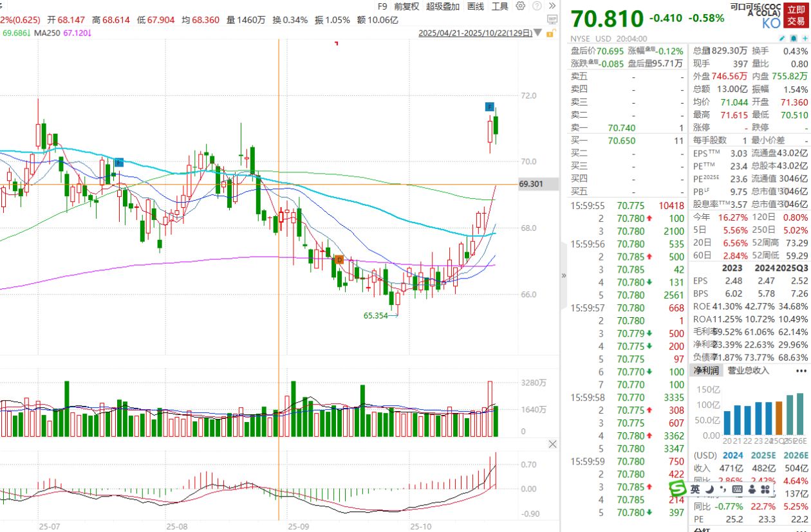The image size is (811, 532).
Task: Close the MACD indicator sub-panel
Action: [552, 445]
